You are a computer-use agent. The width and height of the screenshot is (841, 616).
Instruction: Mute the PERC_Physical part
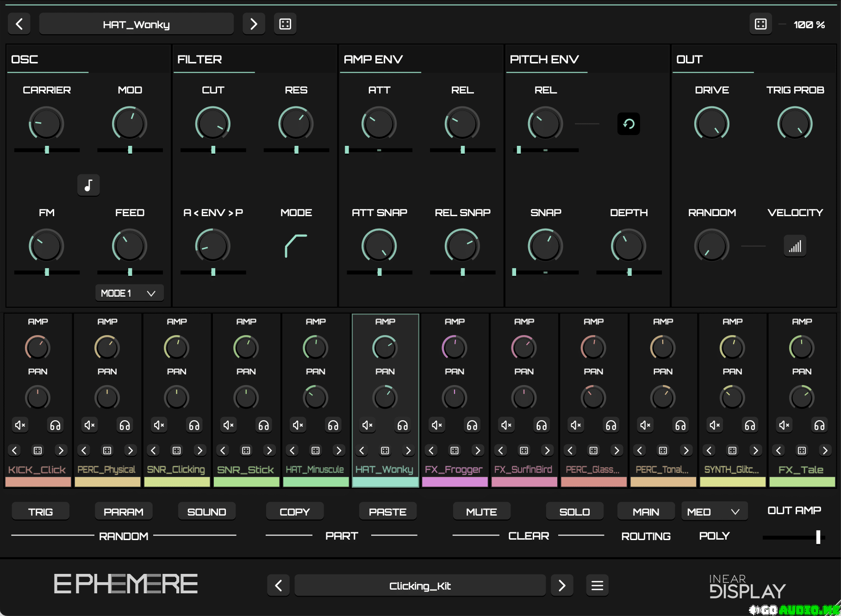click(90, 425)
